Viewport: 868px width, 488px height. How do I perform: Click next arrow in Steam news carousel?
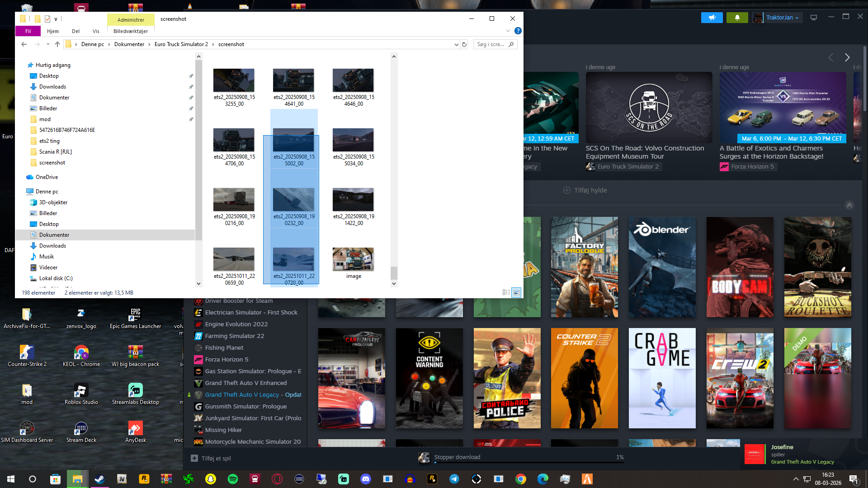coord(847,57)
